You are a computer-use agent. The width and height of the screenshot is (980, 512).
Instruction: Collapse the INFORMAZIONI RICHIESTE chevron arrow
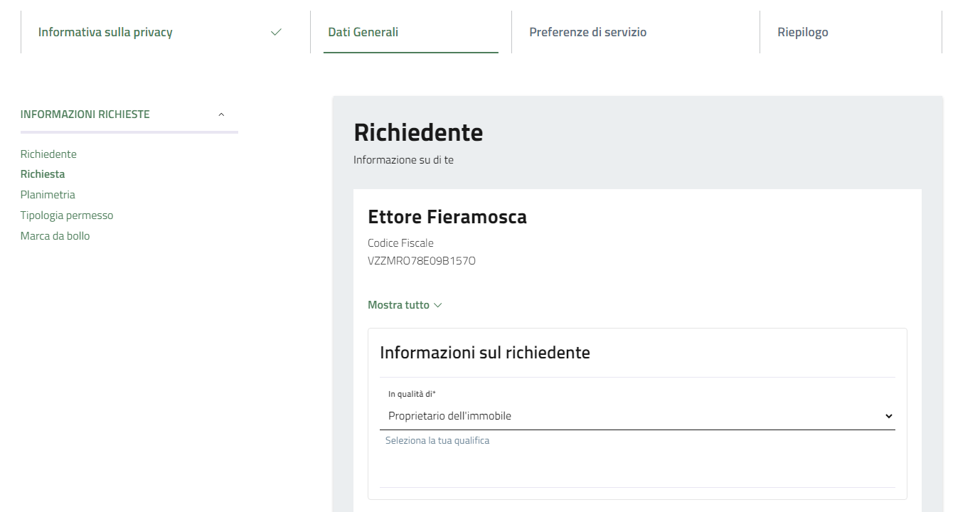coord(221,114)
